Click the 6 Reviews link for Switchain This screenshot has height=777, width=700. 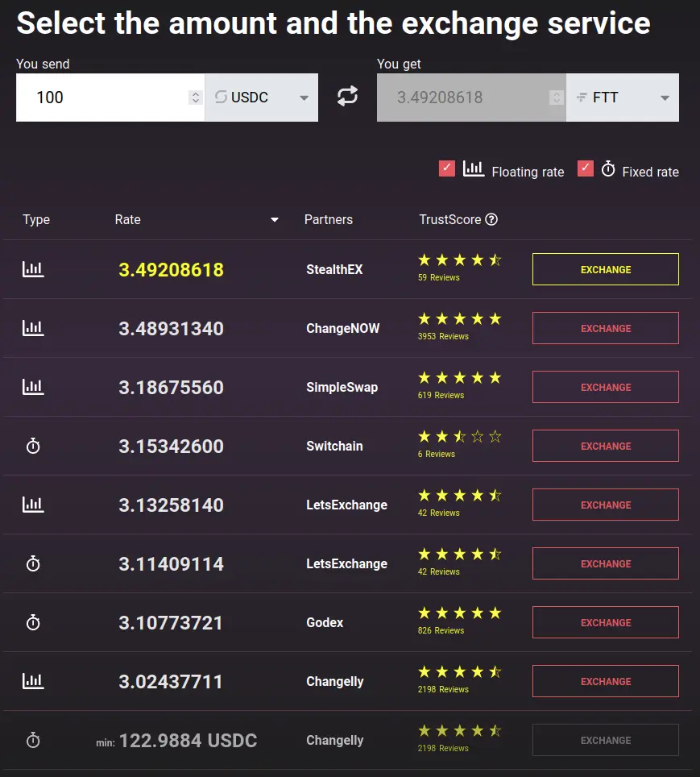coord(436,454)
